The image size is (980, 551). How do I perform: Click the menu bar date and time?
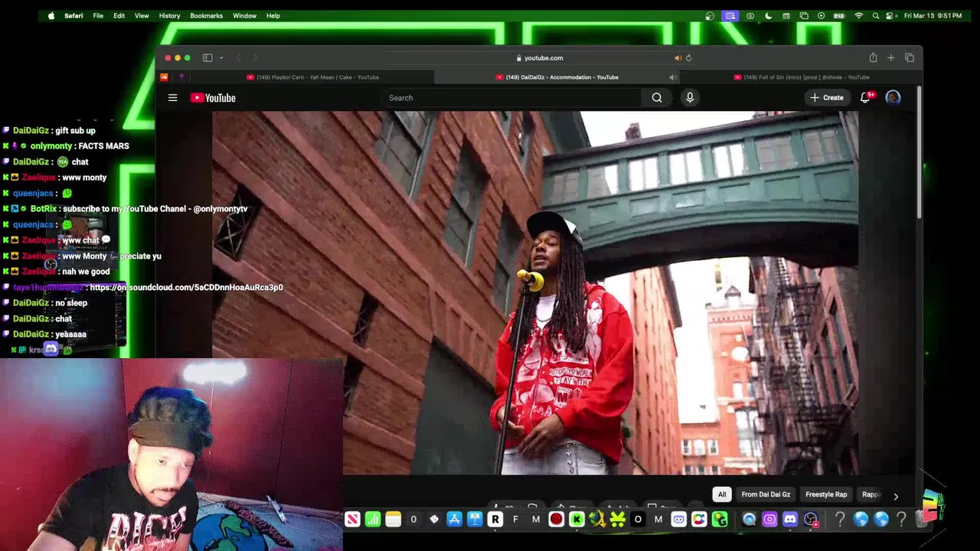[x=933, y=15]
